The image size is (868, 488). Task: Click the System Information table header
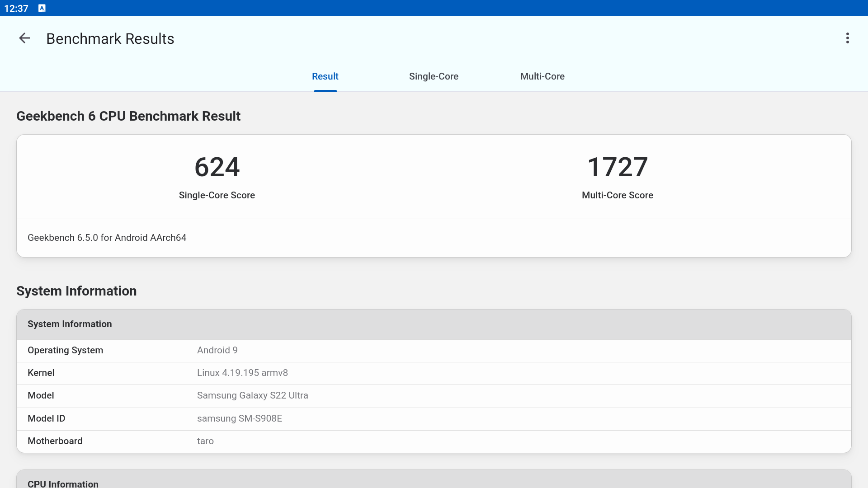[434, 324]
